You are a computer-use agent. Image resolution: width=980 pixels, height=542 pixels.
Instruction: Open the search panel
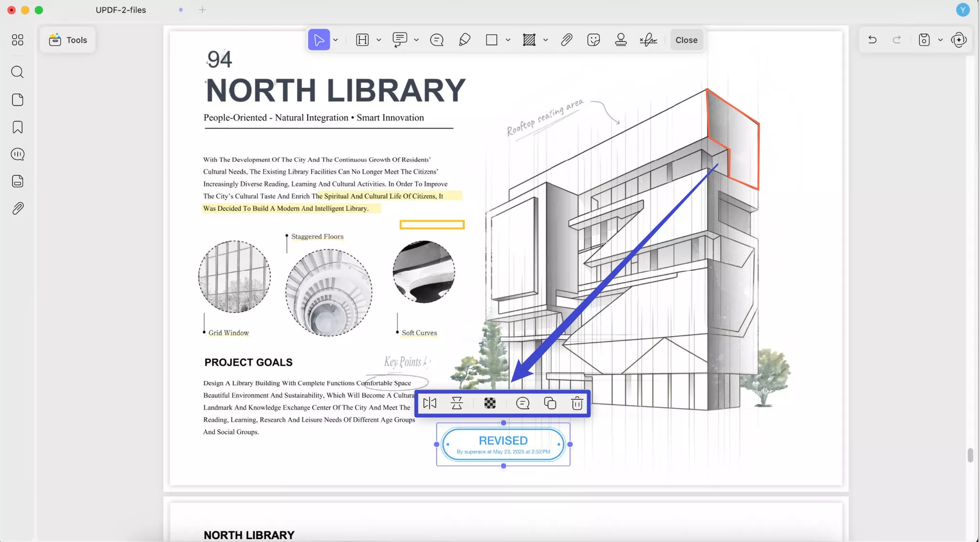(18, 72)
